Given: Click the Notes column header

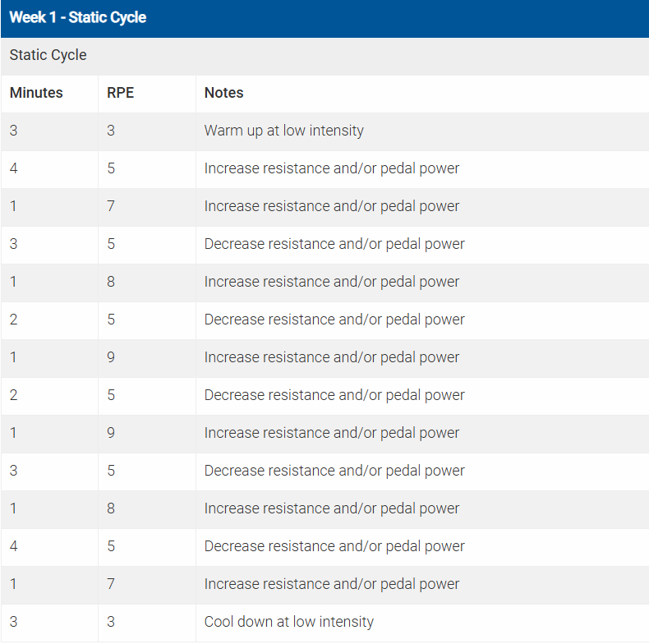Looking at the screenshot, I should [x=223, y=93].
